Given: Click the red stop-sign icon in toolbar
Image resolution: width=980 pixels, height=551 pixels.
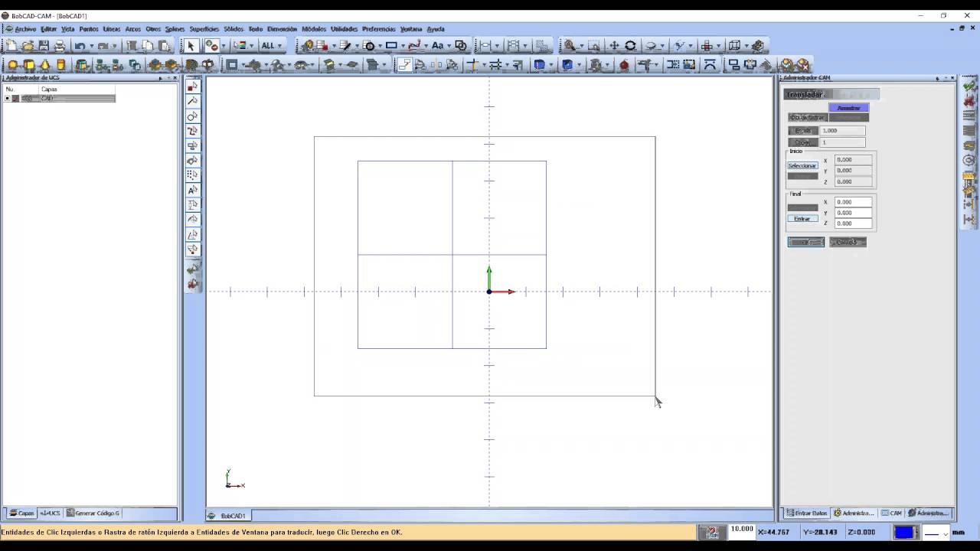Looking at the screenshot, I should pos(624,65).
